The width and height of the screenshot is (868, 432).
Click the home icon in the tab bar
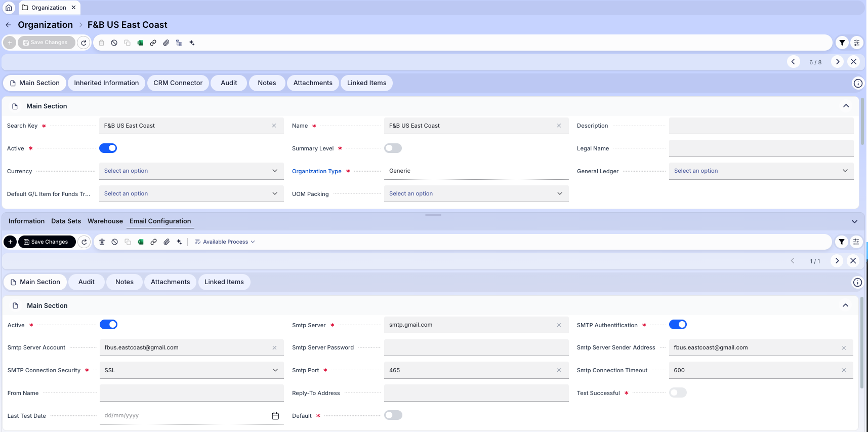(x=9, y=8)
